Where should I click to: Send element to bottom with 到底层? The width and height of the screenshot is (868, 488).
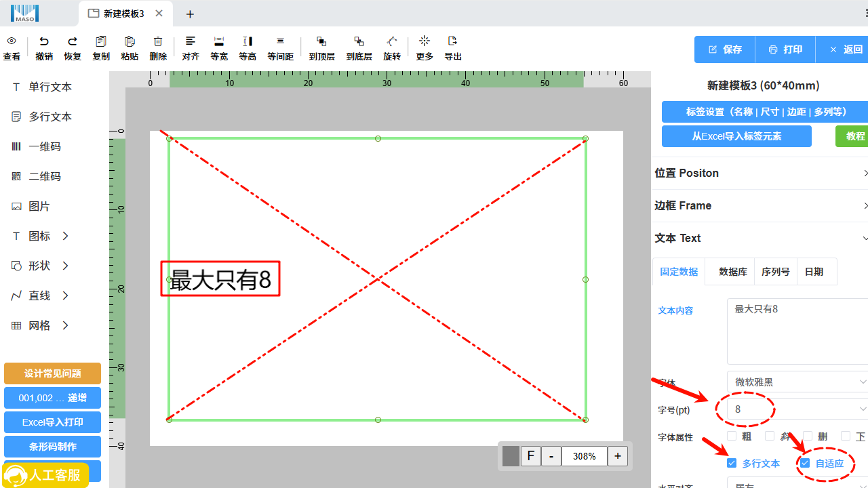pos(359,41)
